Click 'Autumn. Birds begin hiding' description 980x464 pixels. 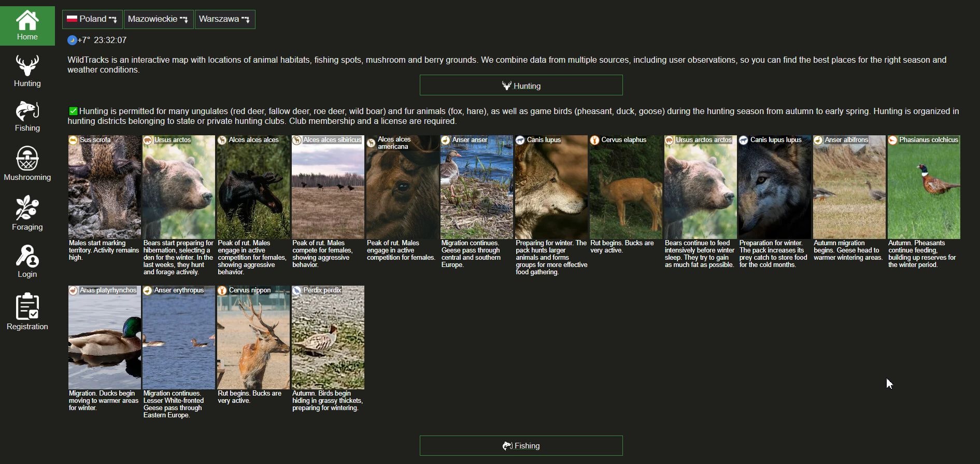[328, 401]
